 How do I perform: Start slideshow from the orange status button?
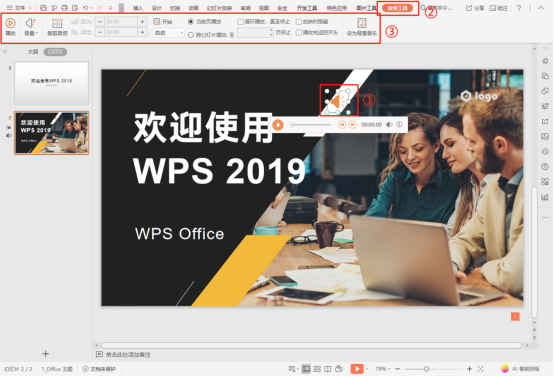[357, 369]
